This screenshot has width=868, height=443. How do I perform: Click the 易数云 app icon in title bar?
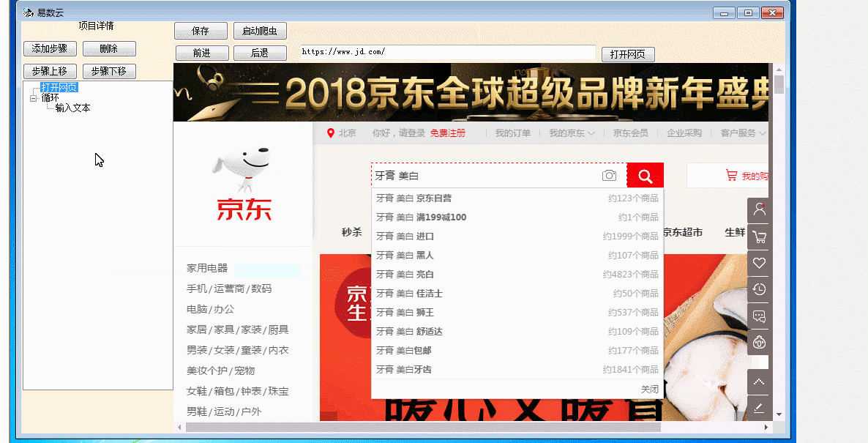29,12
